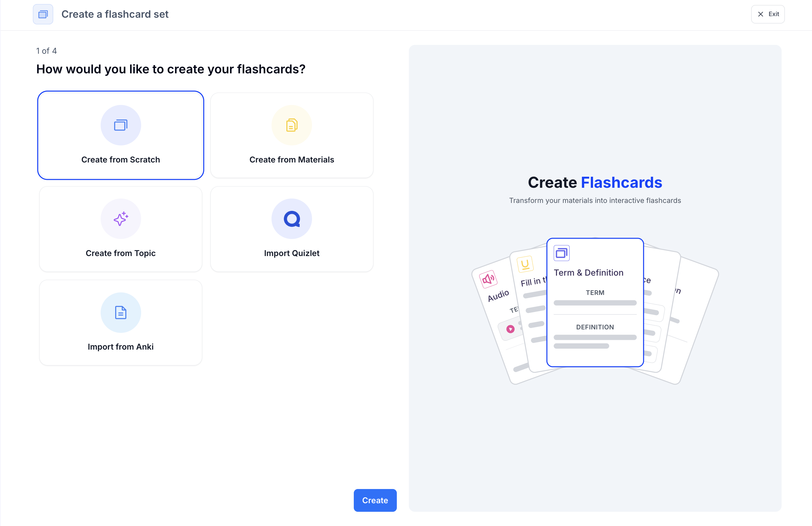The width and height of the screenshot is (812, 526).
Task: Exit the flashcard set creator
Action: click(x=767, y=14)
